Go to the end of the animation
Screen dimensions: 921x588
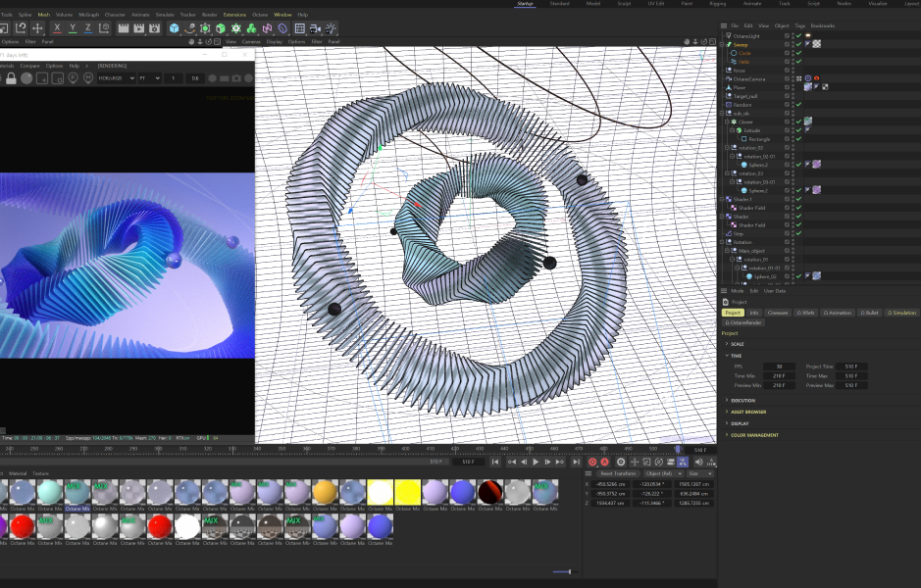576,462
